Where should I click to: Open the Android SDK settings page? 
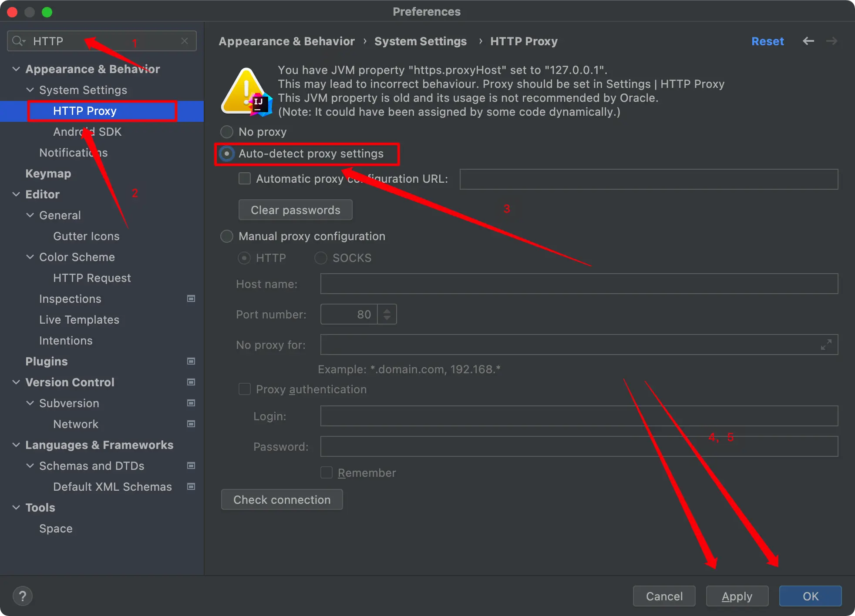[87, 132]
